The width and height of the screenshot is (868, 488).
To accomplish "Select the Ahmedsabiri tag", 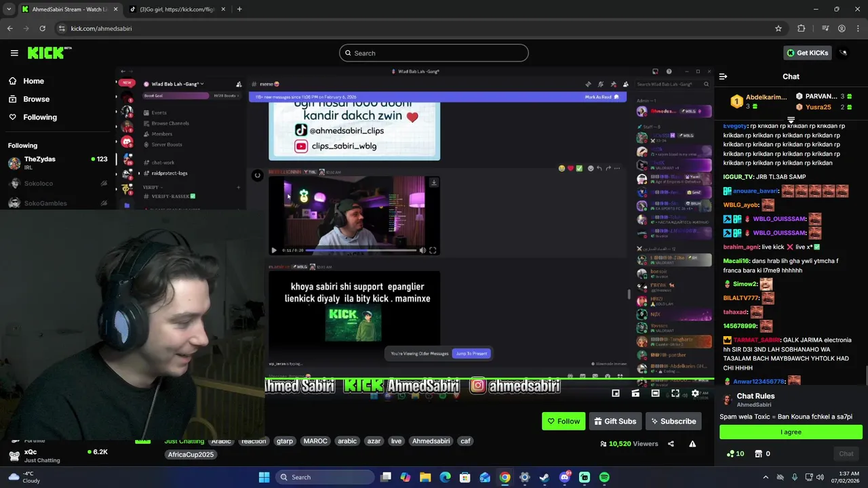I will pyautogui.click(x=431, y=441).
